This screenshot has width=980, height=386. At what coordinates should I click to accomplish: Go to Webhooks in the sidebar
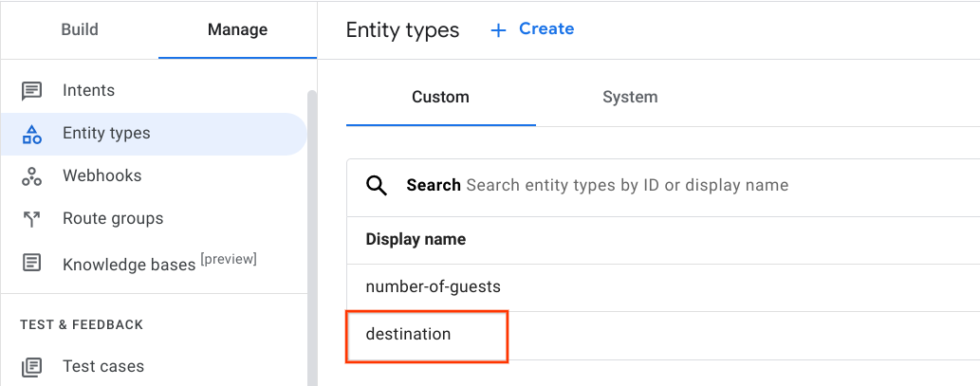coord(102,176)
